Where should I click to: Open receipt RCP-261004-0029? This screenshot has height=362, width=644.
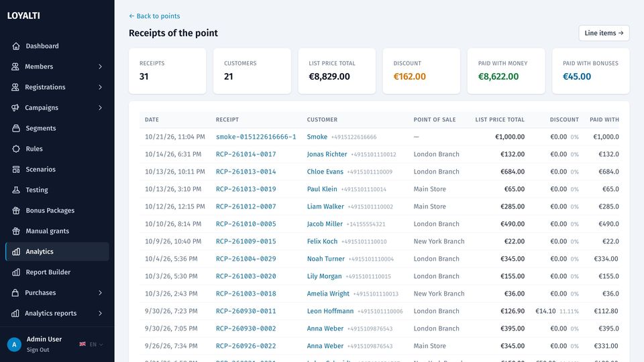click(x=246, y=259)
